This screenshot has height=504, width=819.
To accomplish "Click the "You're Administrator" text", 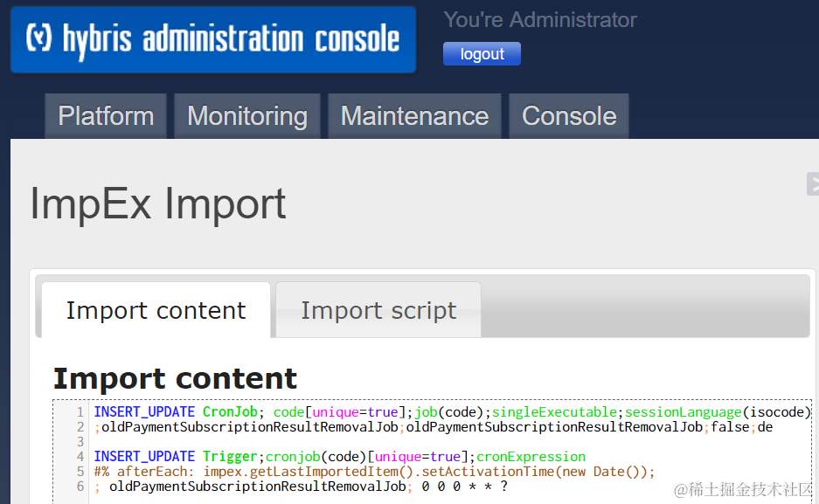I will tap(540, 20).
